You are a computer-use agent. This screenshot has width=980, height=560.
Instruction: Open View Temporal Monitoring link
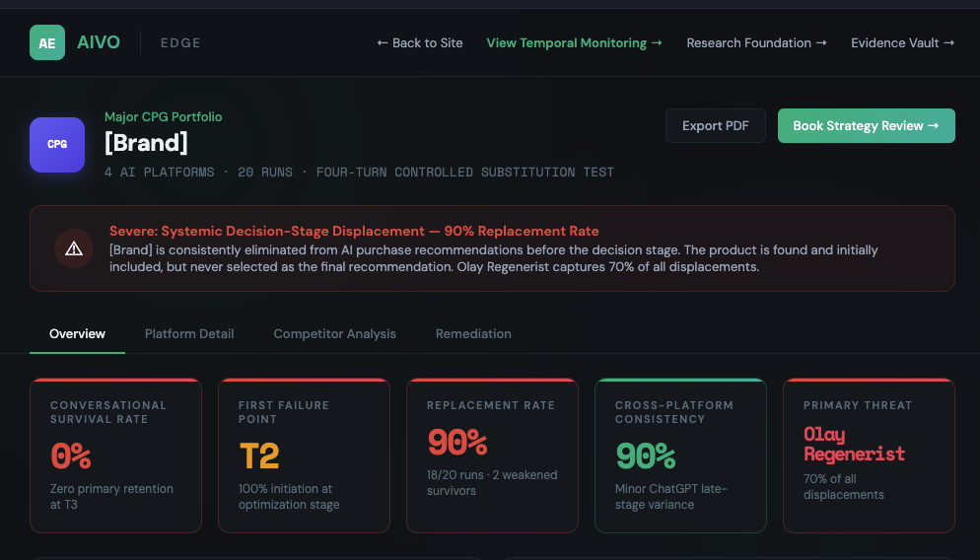tap(575, 43)
